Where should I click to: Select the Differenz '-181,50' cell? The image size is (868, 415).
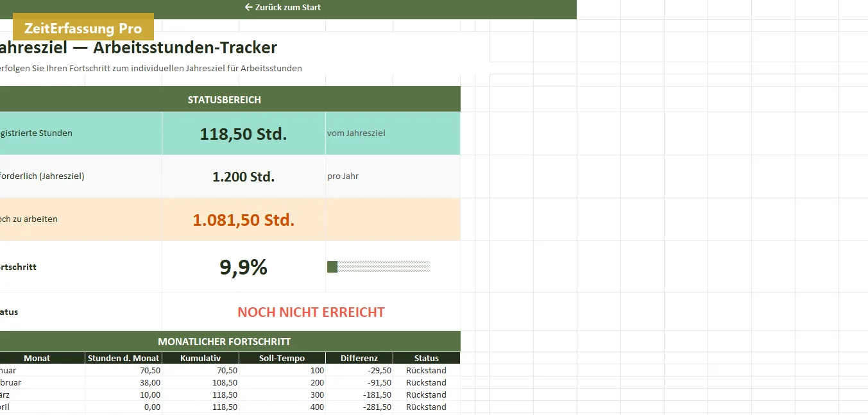(359, 394)
